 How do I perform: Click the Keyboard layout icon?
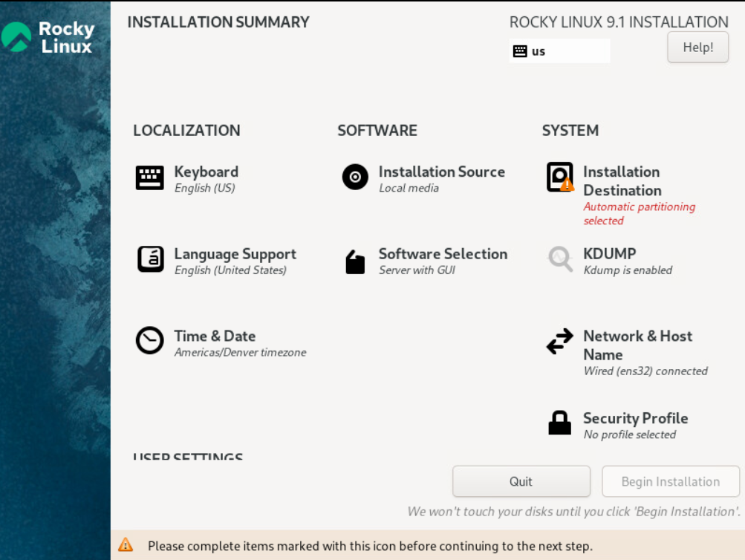pos(149,178)
